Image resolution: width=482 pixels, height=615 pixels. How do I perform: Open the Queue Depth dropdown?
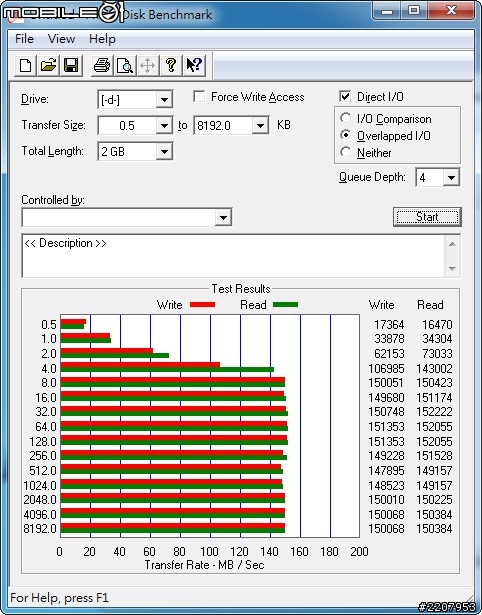(x=451, y=178)
